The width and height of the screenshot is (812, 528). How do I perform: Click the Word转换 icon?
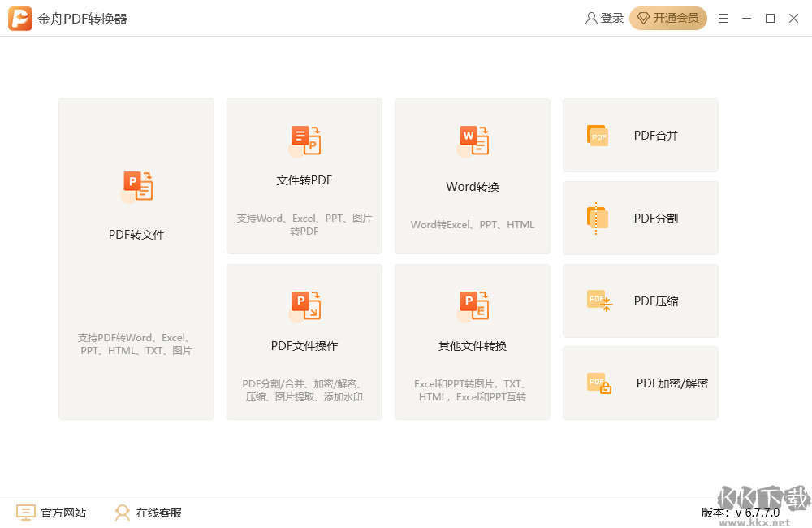tap(473, 141)
